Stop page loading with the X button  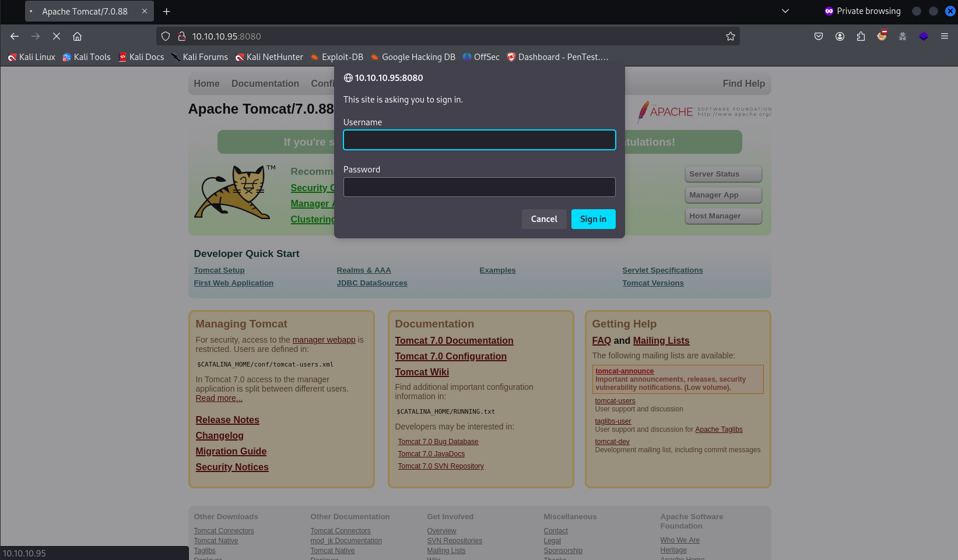point(57,36)
